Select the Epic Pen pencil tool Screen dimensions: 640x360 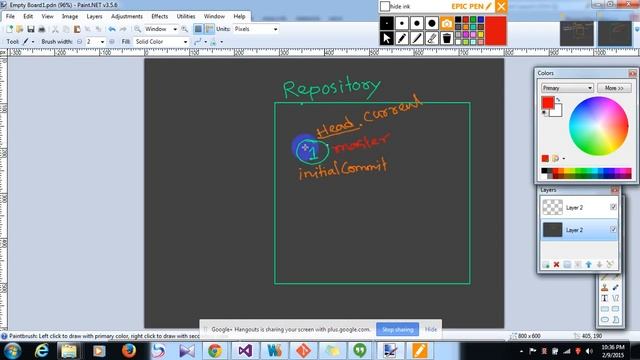pos(402,38)
